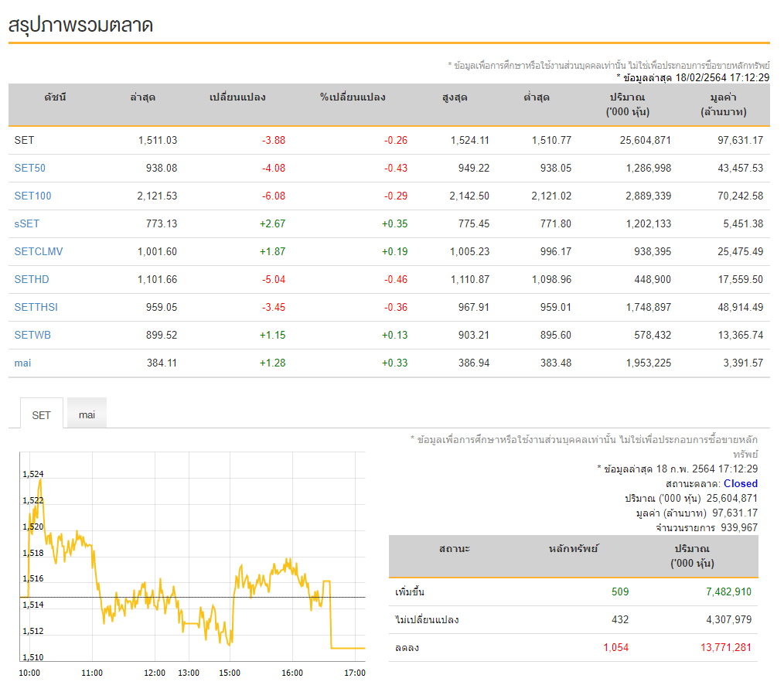Select SET50 value 43,457.53
The image size is (784, 692).
(741, 168)
